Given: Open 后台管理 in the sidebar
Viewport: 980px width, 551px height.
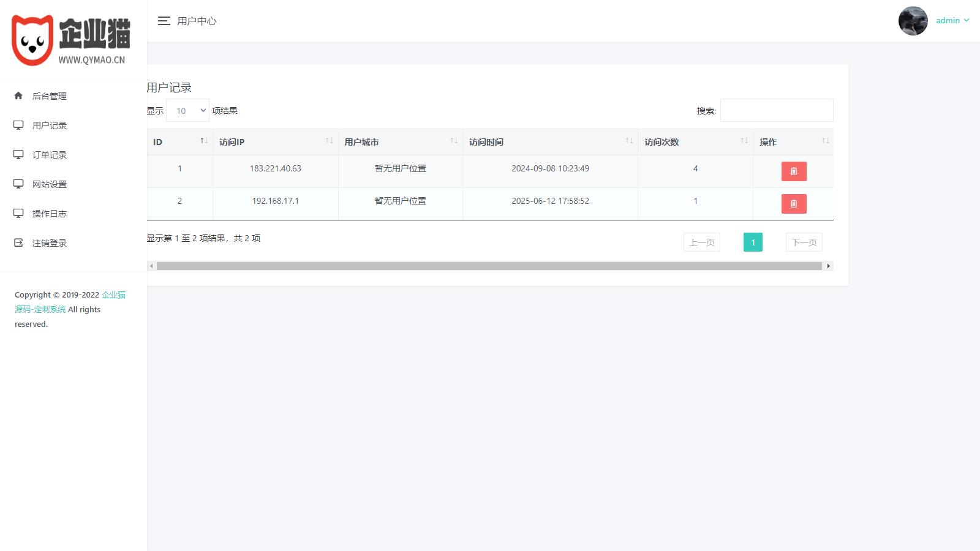Looking at the screenshot, I should (x=49, y=96).
